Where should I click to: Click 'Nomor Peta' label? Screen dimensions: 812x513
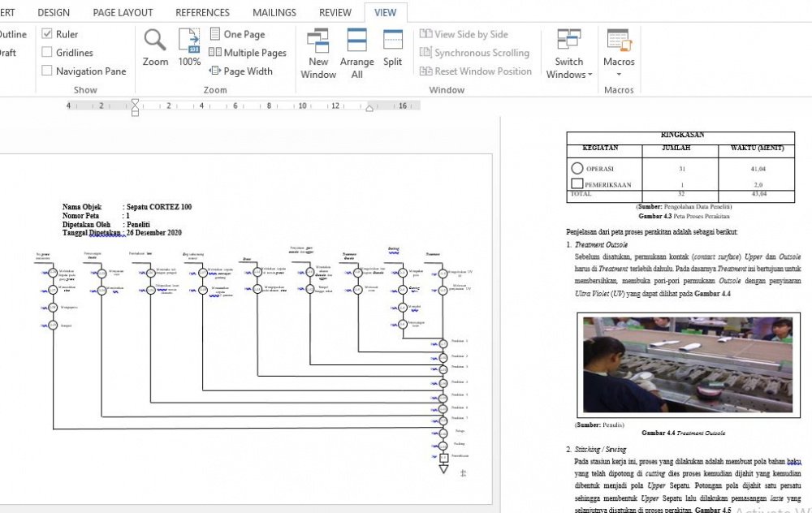(x=80, y=216)
